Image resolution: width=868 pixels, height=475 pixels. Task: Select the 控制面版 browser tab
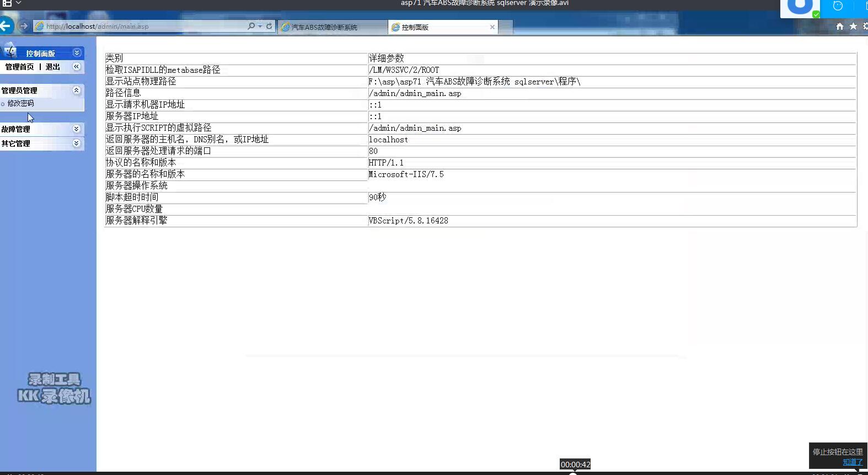(443, 27)
